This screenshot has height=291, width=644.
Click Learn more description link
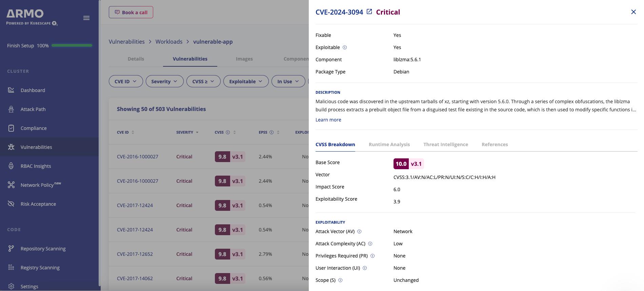click(328, 120)
